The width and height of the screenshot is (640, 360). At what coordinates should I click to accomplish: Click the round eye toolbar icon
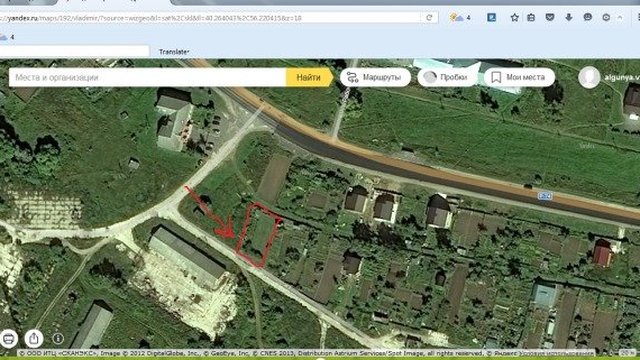click(606, 18)
